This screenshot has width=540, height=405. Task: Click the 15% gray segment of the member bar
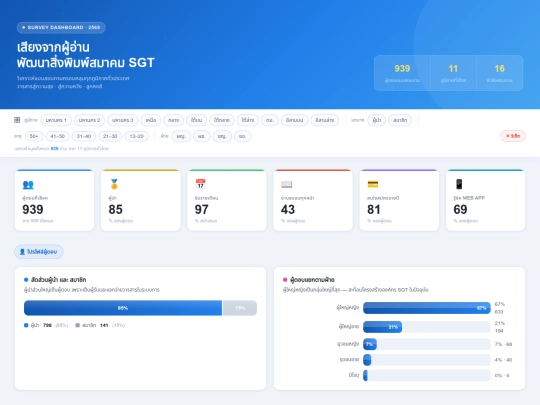click(x=240, y=308)
